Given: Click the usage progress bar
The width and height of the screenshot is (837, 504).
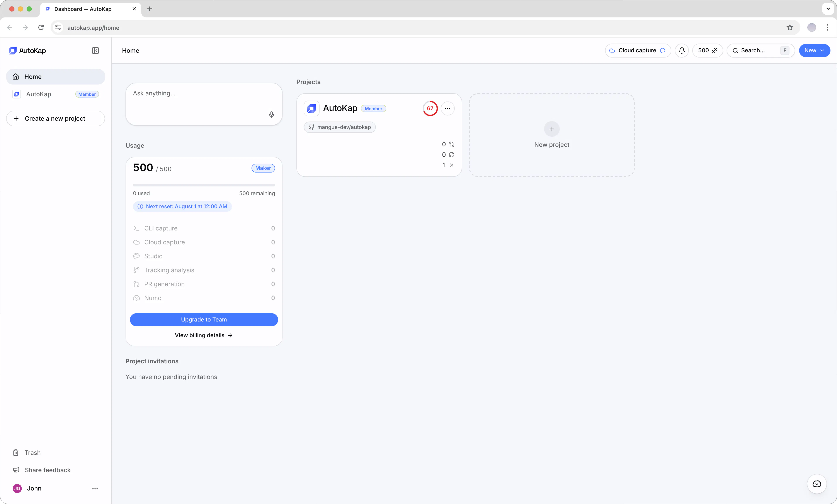Looking at the screenshot, I should [x=204, y=185].
